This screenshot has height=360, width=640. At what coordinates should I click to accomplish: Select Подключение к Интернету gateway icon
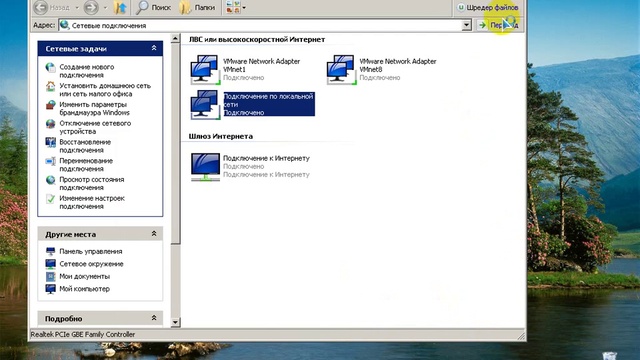tap(205, 167)
